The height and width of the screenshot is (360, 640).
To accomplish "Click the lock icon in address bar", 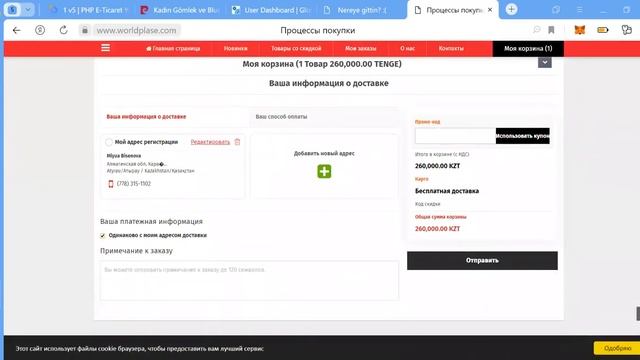I will pyautogui.click(x=84, y=30).
